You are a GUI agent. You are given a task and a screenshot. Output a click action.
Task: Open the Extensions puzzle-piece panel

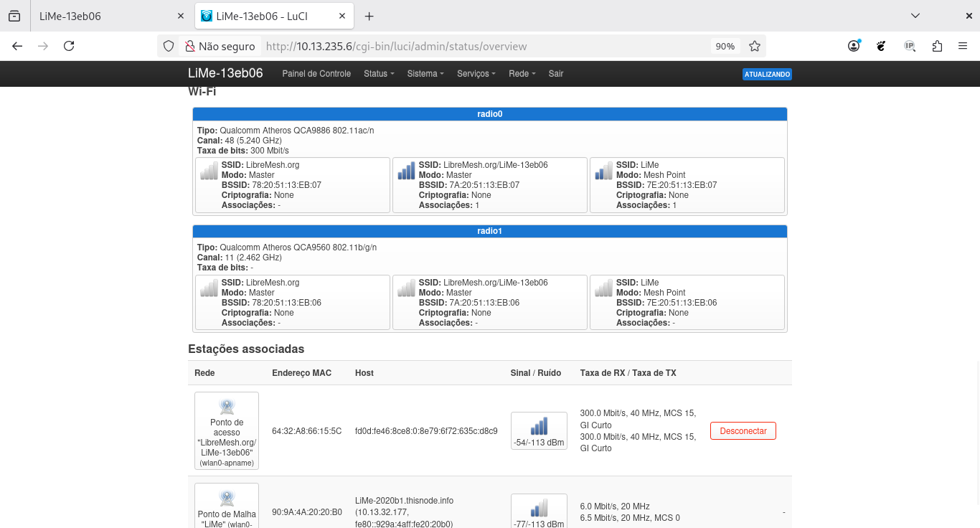point(937,46)
